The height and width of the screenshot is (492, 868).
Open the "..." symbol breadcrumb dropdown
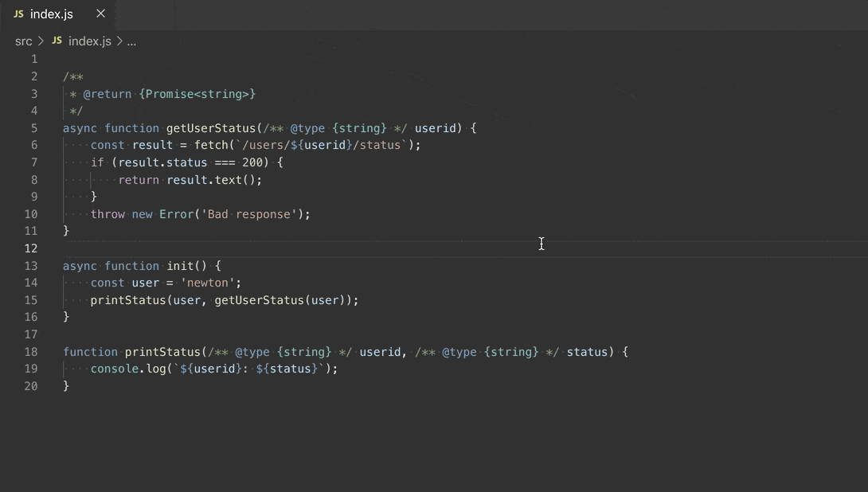(x=131, y=41)
